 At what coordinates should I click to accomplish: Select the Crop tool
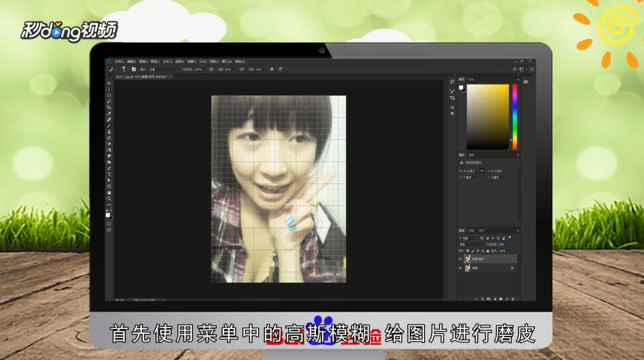[x=109, y=107]
